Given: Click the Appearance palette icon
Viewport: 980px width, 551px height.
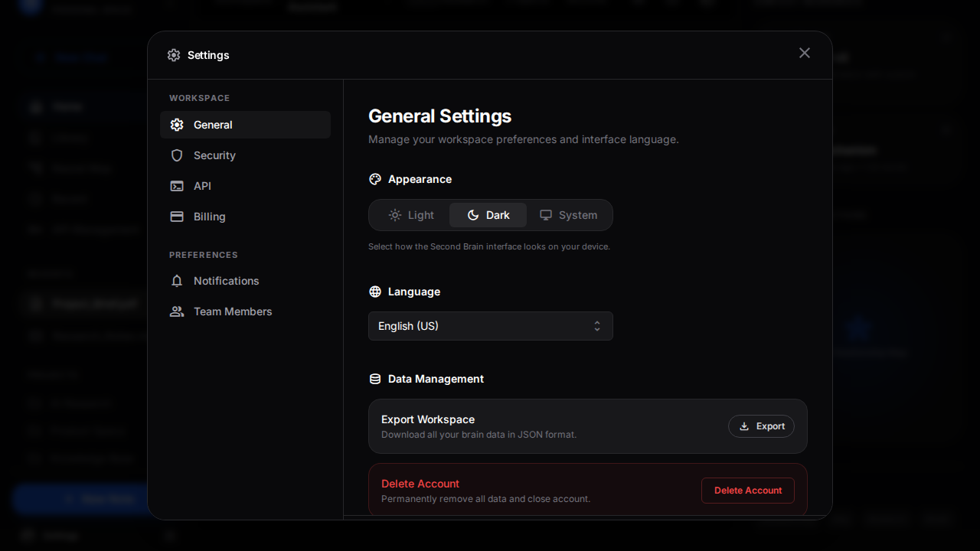Looking at the screenshot, I should tap(375, 179).
